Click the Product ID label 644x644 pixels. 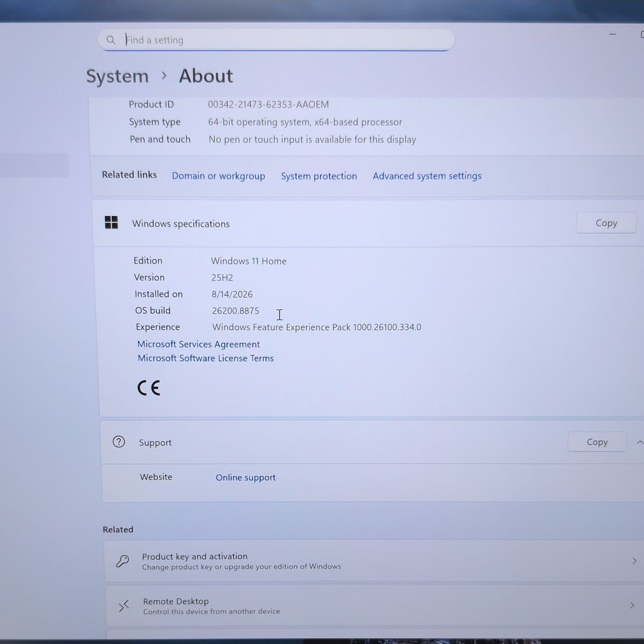click(x=152, y=104)
